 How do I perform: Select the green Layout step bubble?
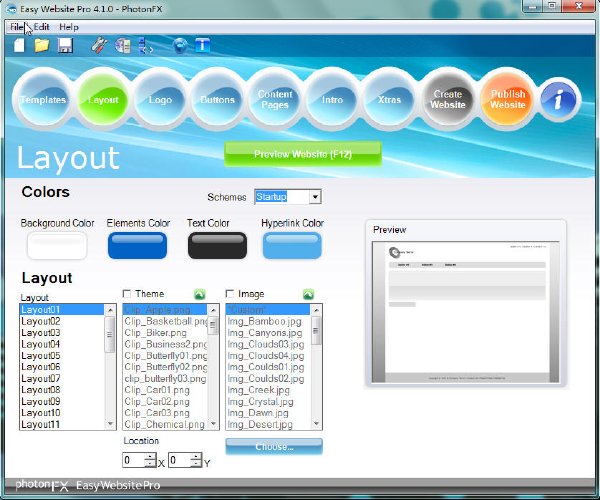tap(103, 99)
